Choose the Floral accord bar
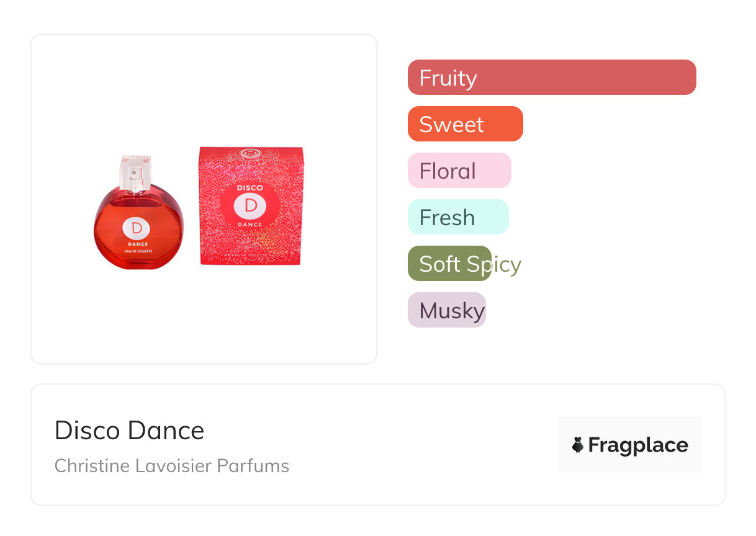The image size is (756, 536). [459, 171]
